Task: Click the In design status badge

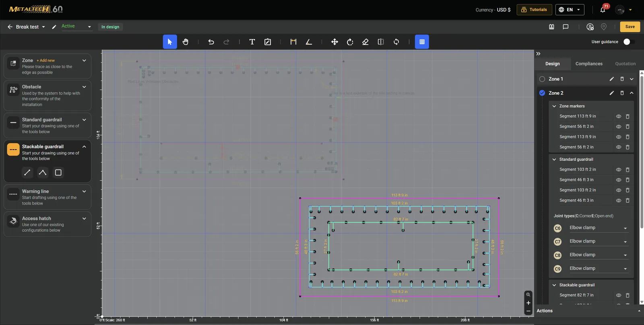Action: tap(110, 27)
